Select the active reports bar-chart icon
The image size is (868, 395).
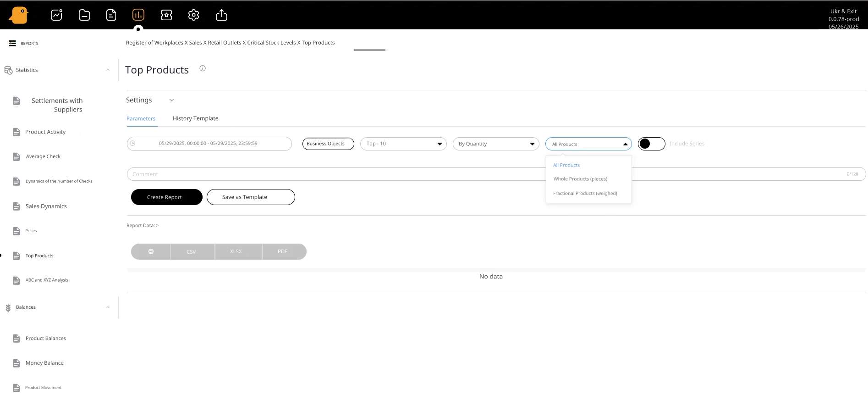click(138, 15)
